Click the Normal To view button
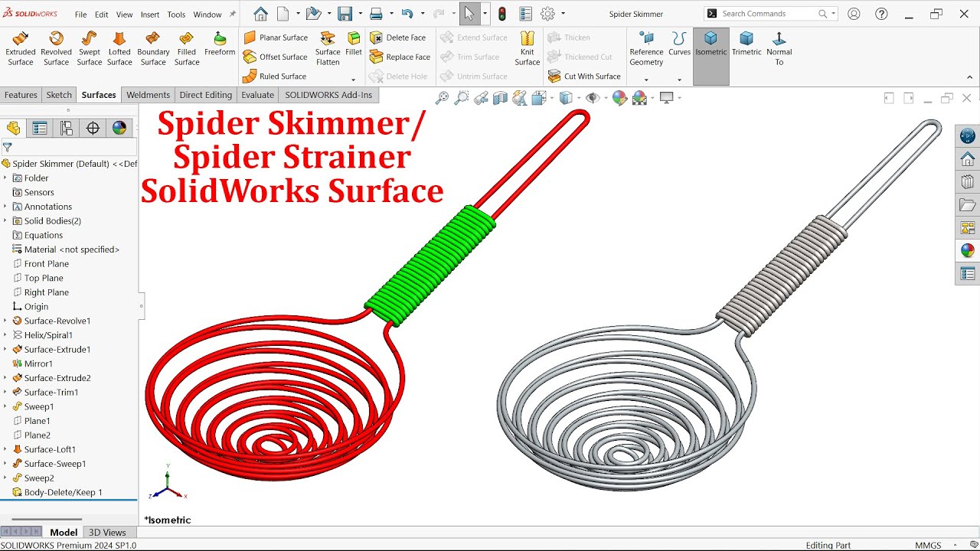Image resolution: width=980 pixels, height=551 pixels. tap(779, 48)
